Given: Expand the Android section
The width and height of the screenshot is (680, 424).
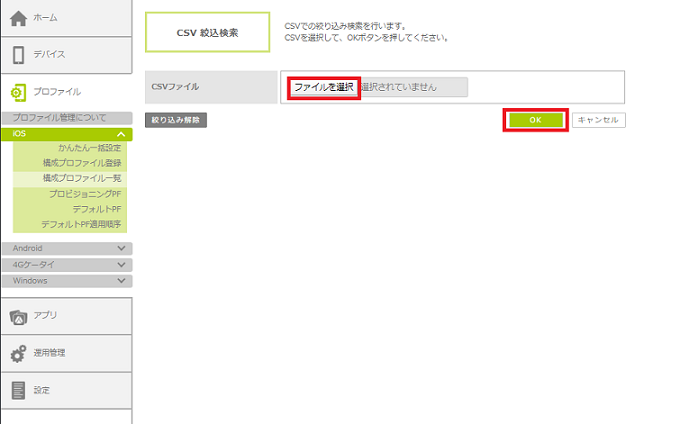Looking at the screenshot, I should pyautogui.click(x=121, y=248).
